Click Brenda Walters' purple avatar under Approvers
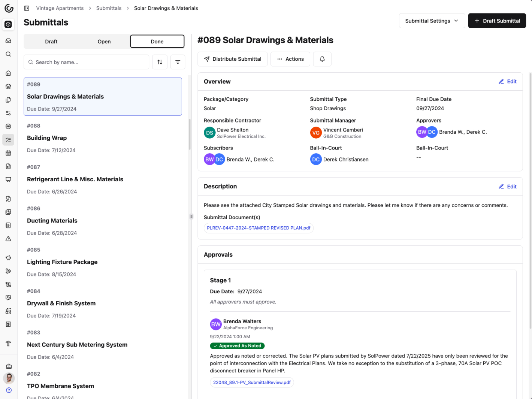Image resolution: width=532 pixels, height=399 pixels. pos(421,132)
